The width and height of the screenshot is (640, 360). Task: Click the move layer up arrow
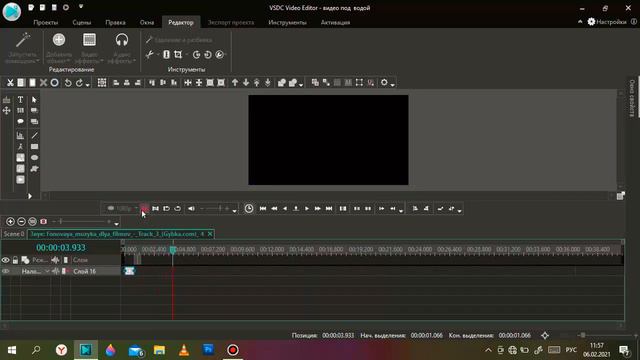(x=235, y=83)
